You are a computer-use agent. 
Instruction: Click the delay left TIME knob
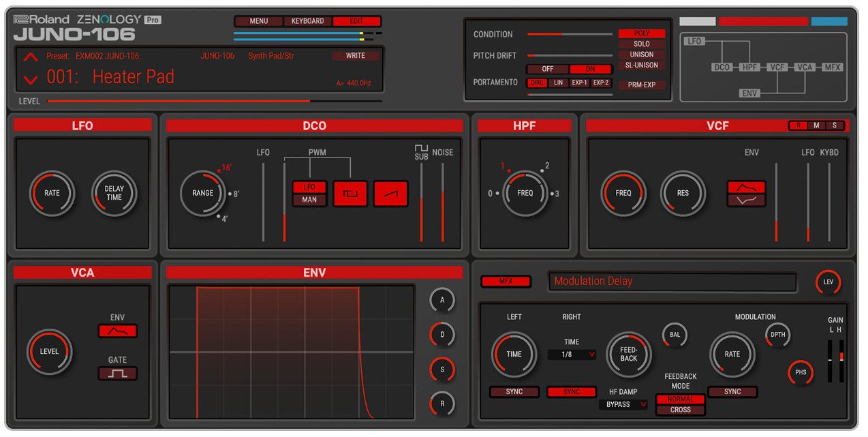tap(514, 355)
